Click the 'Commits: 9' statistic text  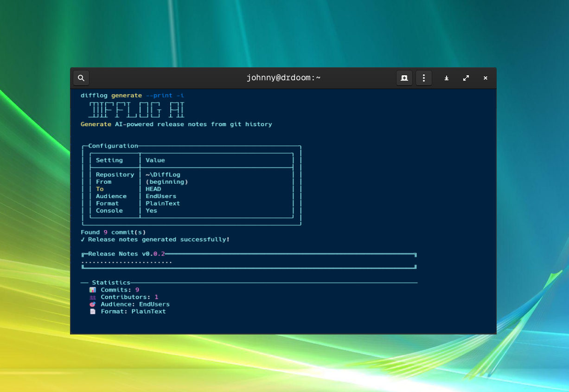point(120,290)
